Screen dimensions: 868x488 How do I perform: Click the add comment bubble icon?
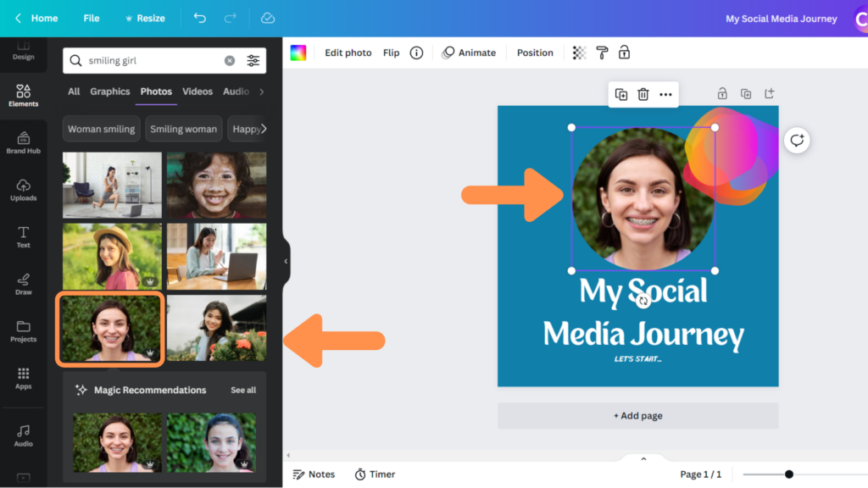click(797, 141)
